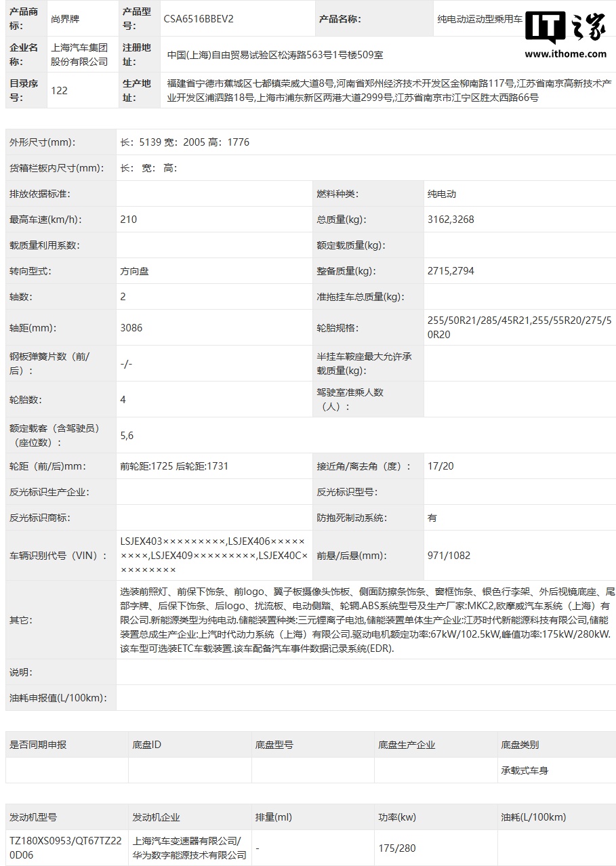Select approach/departure angle 17/20
This screenshot has height=866, width=616.
pyautogui.click(x=440, y=466)
